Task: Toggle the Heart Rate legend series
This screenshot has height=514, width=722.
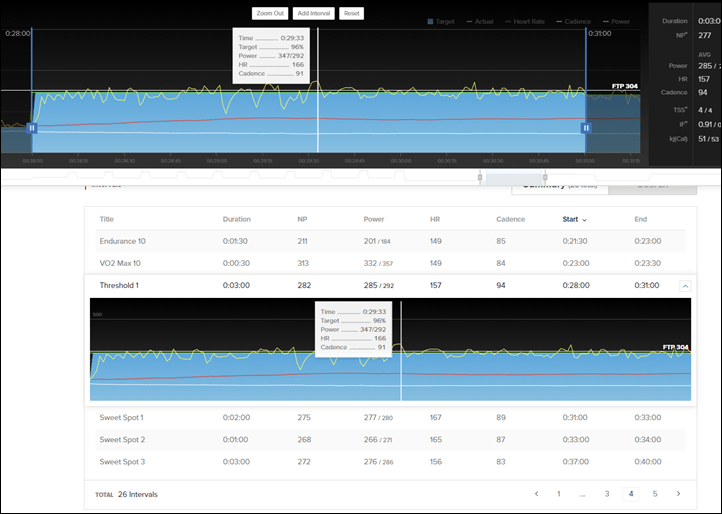Action: coord(524,22)
